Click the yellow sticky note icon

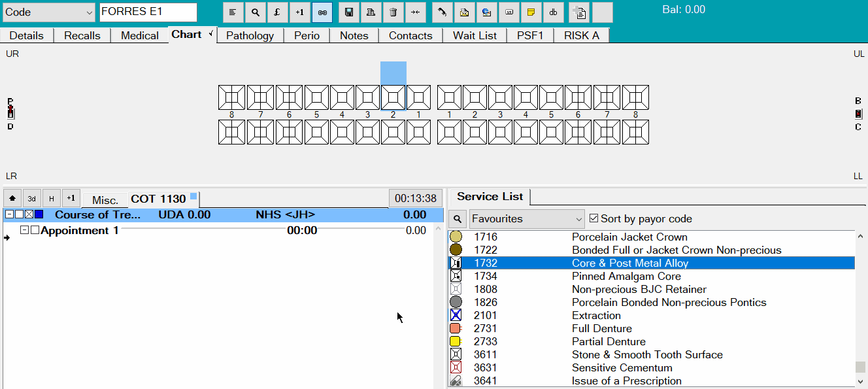click(531, 12)
